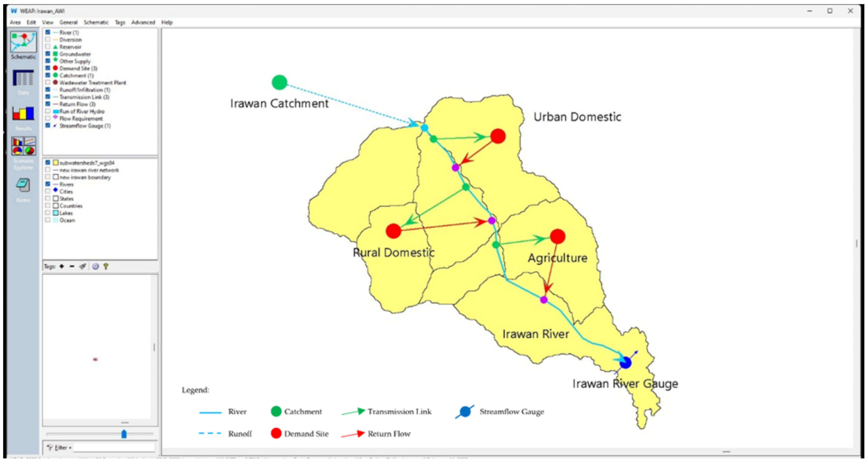The width and height of the screenshot is (868, 465).
Task: Select the Urban Domestic demand site node
Action: coord(498,136)
